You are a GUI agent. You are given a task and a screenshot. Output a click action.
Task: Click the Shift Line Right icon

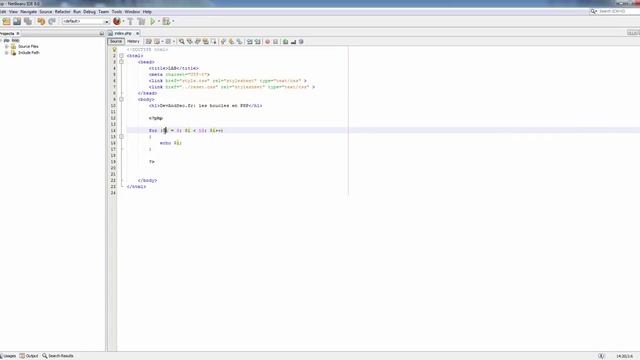(258, 42)
